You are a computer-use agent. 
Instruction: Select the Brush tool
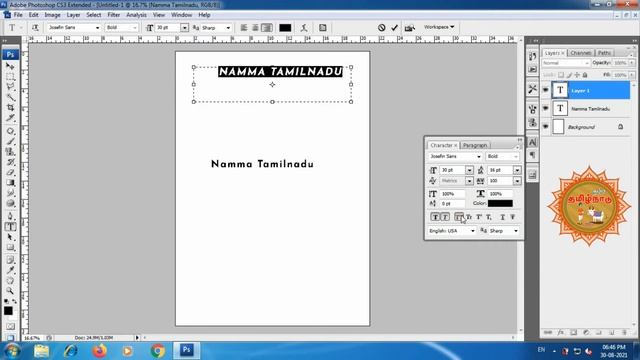[10, 141]
